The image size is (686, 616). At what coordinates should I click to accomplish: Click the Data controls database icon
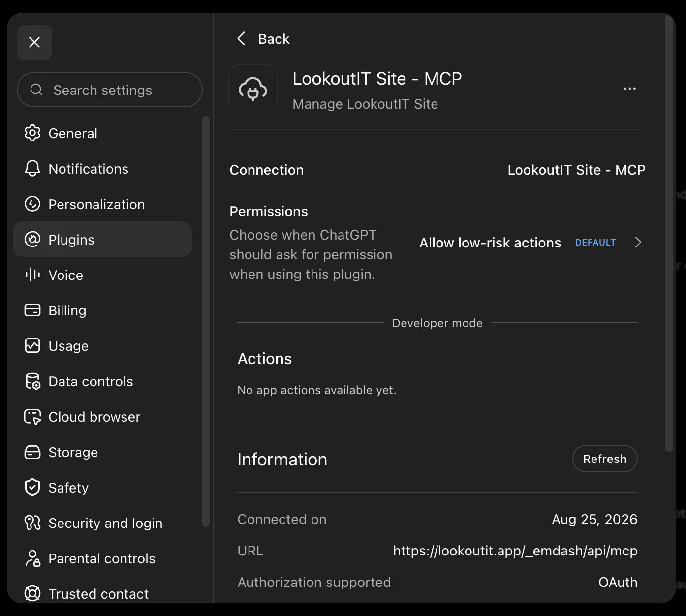pos(32,381)
